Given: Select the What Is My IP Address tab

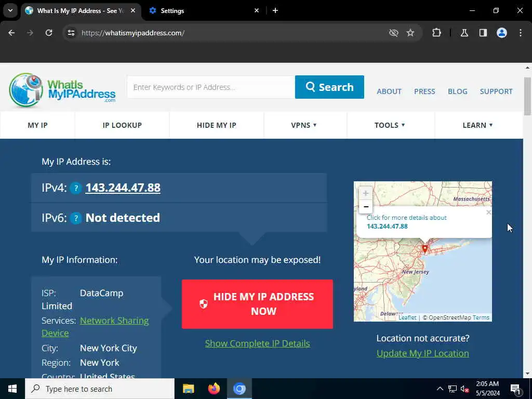Looking at the screenshot, I should pos(79,10).
